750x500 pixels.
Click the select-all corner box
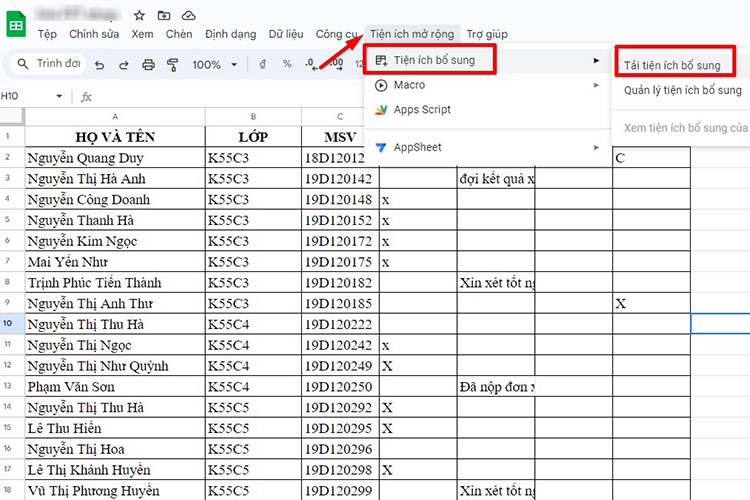[11, 116]
